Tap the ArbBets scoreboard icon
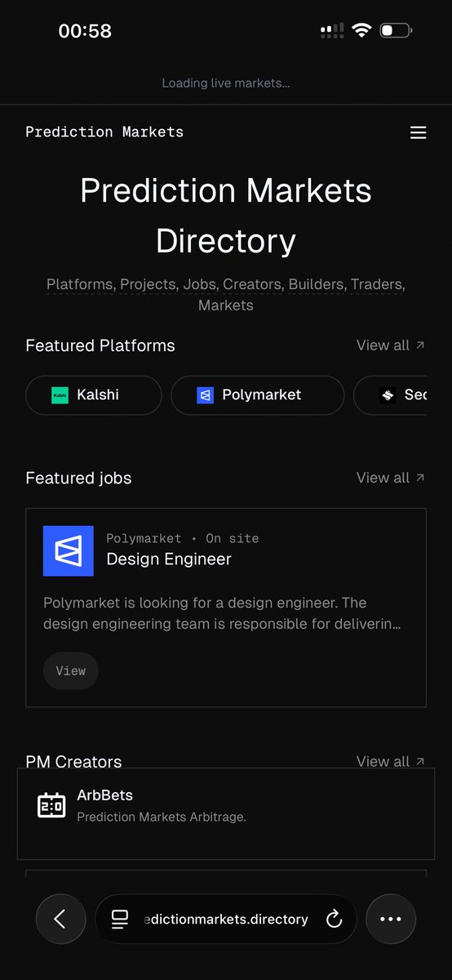Viewport: 452px width, 980px height. (x=51, y=805)
